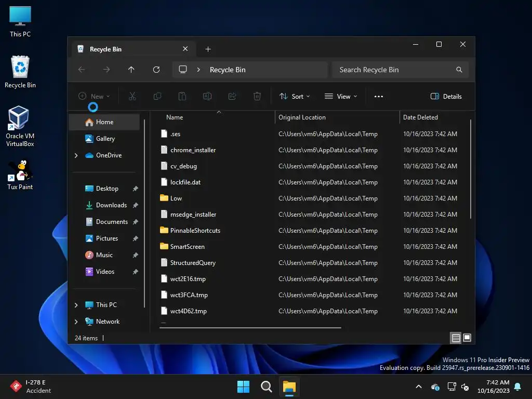The width and height of the screenshot is (532, 399).
Task: Select the PinnableShortcuts folder
Action: (195, 230)
